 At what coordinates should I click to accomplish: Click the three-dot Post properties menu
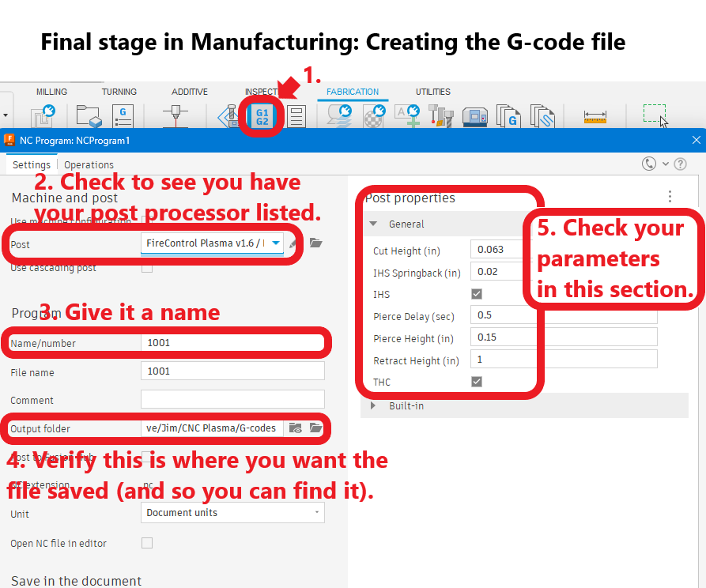tap(670, 197)
